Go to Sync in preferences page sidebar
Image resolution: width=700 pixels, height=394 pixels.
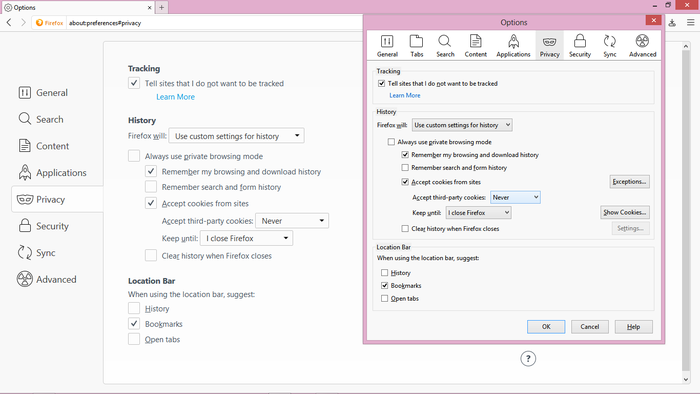click(x=37, y=253)
